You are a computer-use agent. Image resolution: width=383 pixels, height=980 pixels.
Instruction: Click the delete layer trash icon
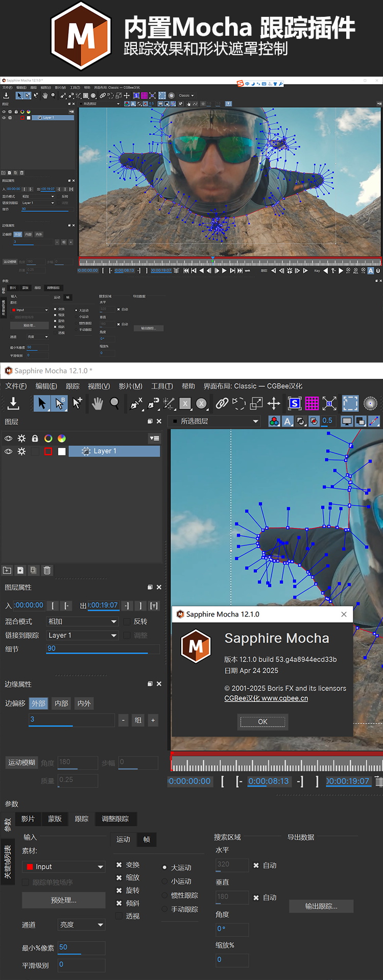[x=47, y=570]
